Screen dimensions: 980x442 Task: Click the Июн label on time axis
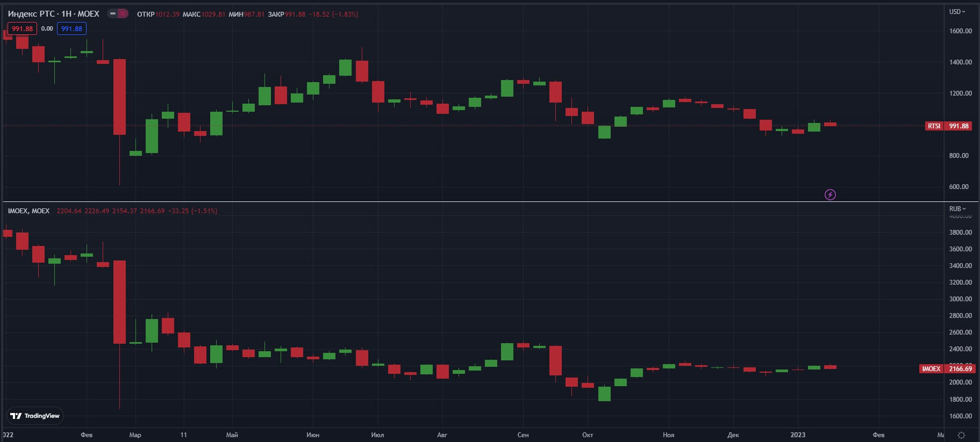pos(312,434)
